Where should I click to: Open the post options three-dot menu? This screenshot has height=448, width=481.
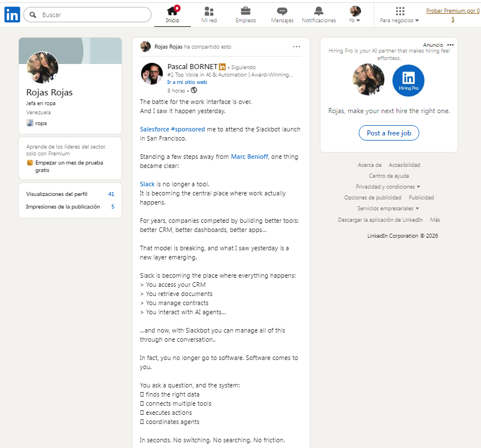click(x=296, y=47)
